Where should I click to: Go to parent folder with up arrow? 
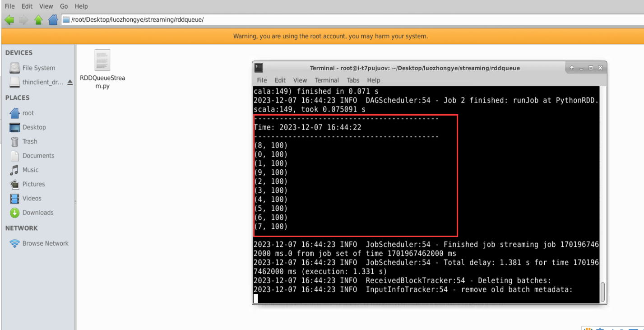tap(38, 20)
